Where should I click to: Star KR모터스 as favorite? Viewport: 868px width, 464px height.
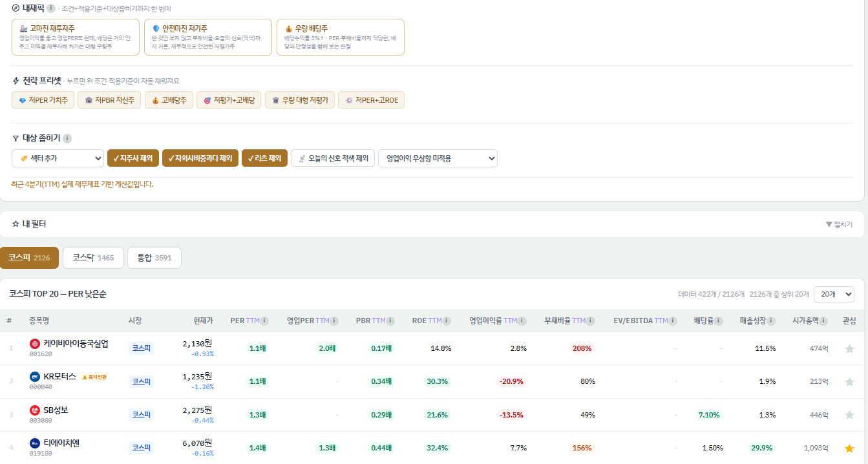[849, 382]
